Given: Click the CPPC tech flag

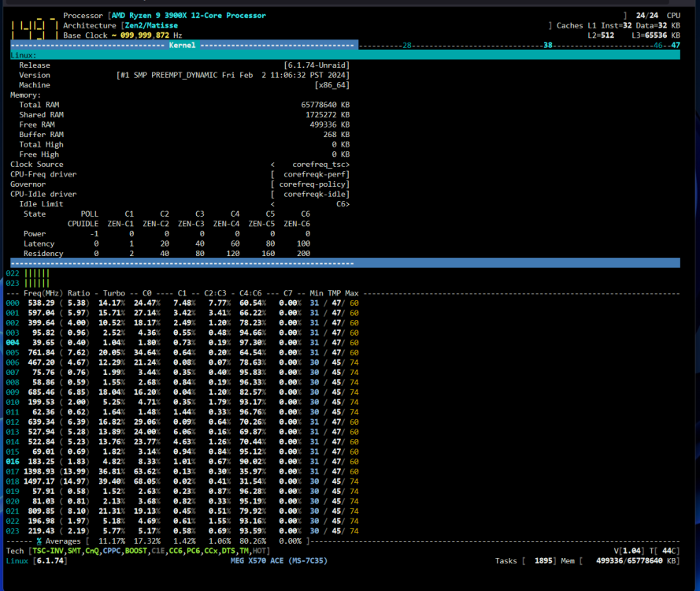Looking at the screenshot, I should 112,552.
